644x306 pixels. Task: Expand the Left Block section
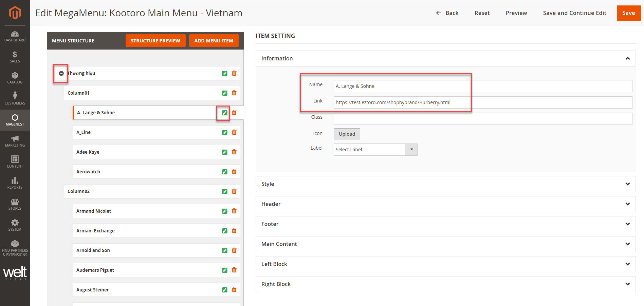(445, 264)
